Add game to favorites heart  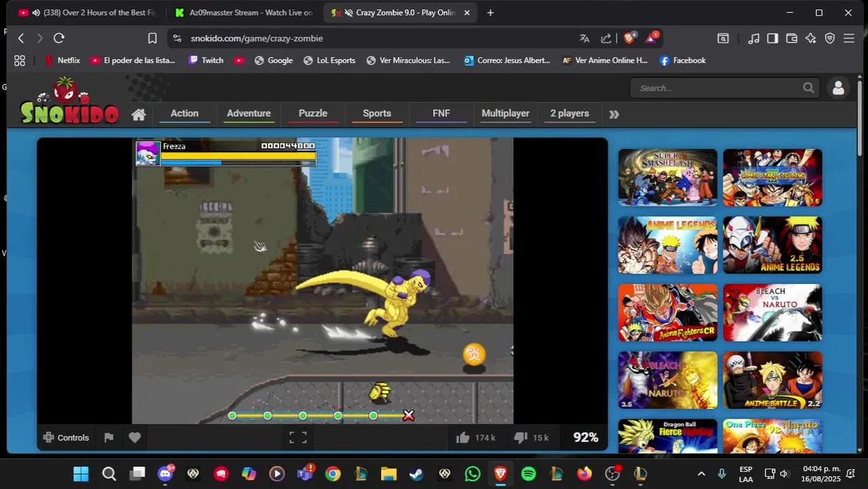click(x=134, y=437)
